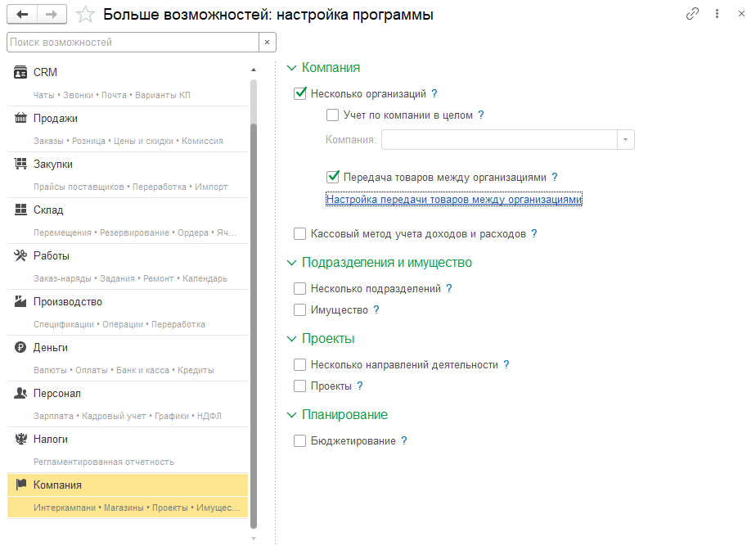This screenshot has height=546, width=756.
Task: Collapse the Подразделения и имущество section
Action: [292, 263]
